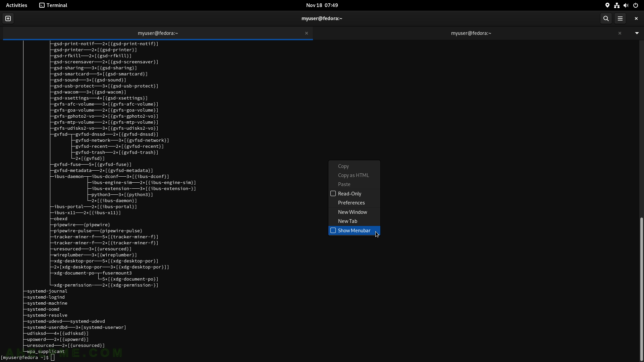Expand the tab list dropdown arrow
Image resolution: width=644 pixels, height=362 pixels.
pyautogui.click(x=637, y=33)
